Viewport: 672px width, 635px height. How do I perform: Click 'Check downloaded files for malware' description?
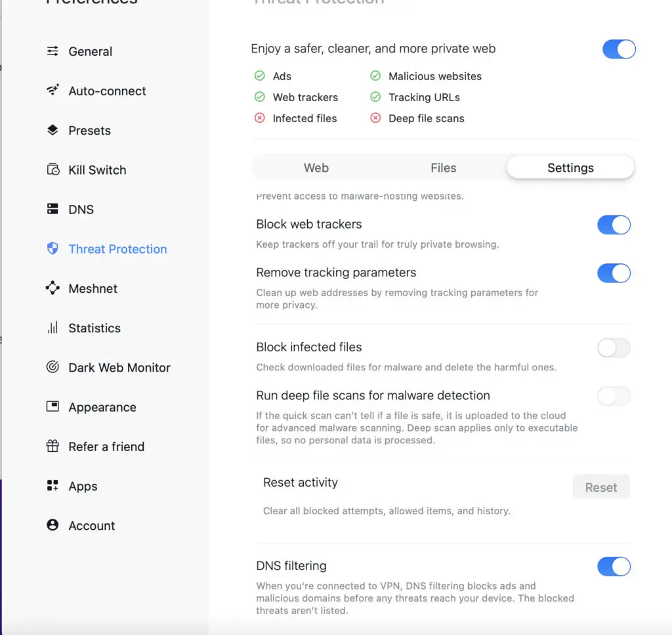406,367
